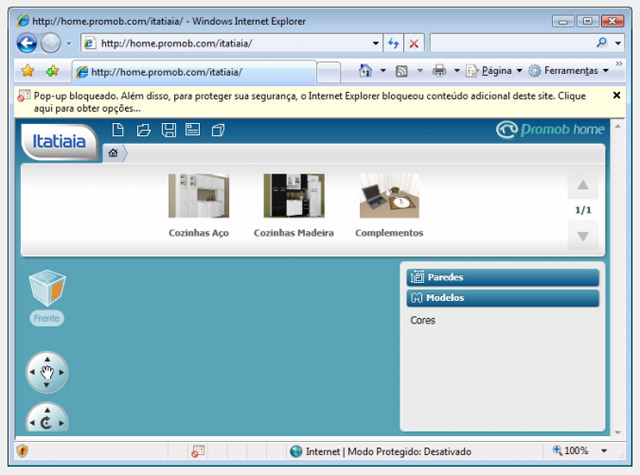Stop loading with the red X

click(414, 43)
